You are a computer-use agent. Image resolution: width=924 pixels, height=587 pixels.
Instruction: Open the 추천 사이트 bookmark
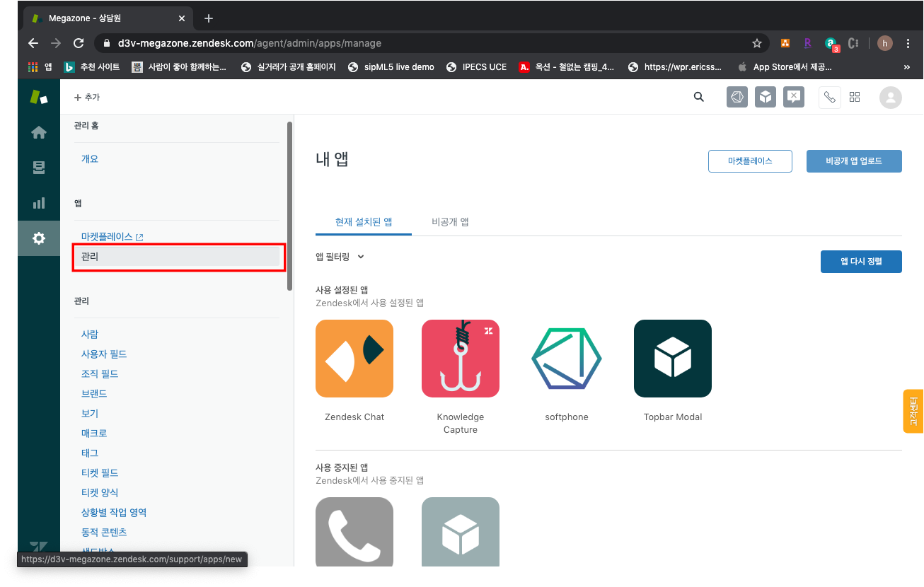(x=92, y=67)
